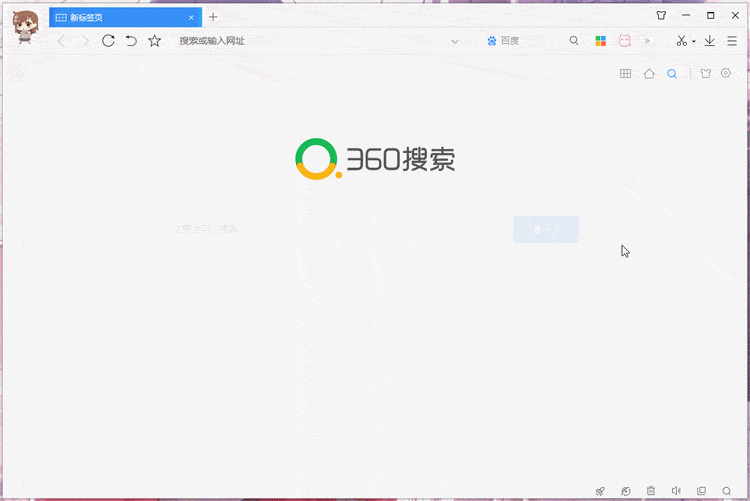
Task: Refresh the current page
Action: [109, 41]
